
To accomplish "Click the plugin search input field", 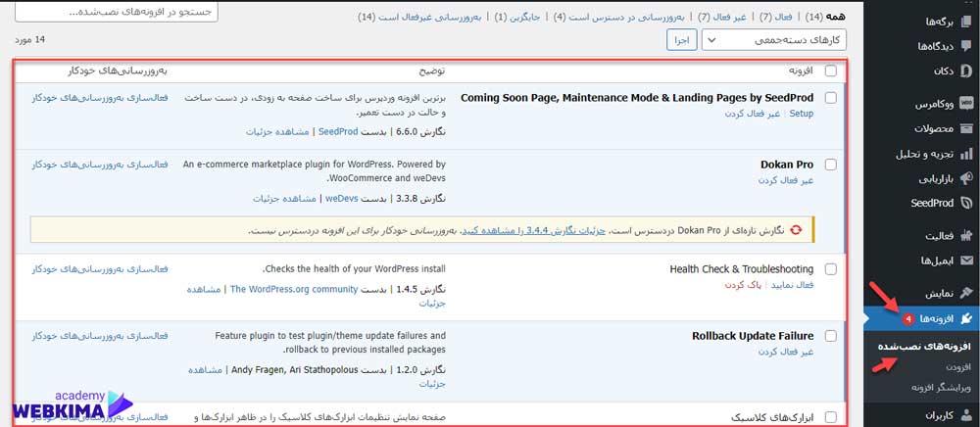I will point(117,11).
